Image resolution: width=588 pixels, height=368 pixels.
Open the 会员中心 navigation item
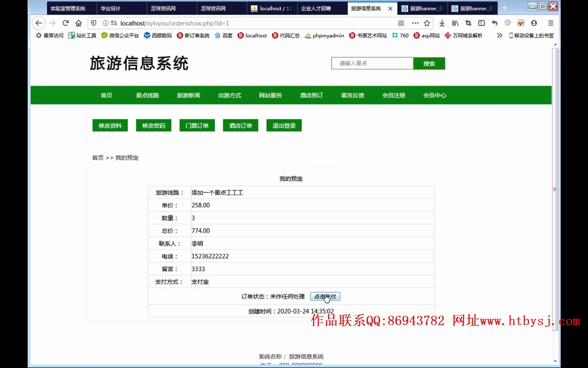tap(435, 95)
